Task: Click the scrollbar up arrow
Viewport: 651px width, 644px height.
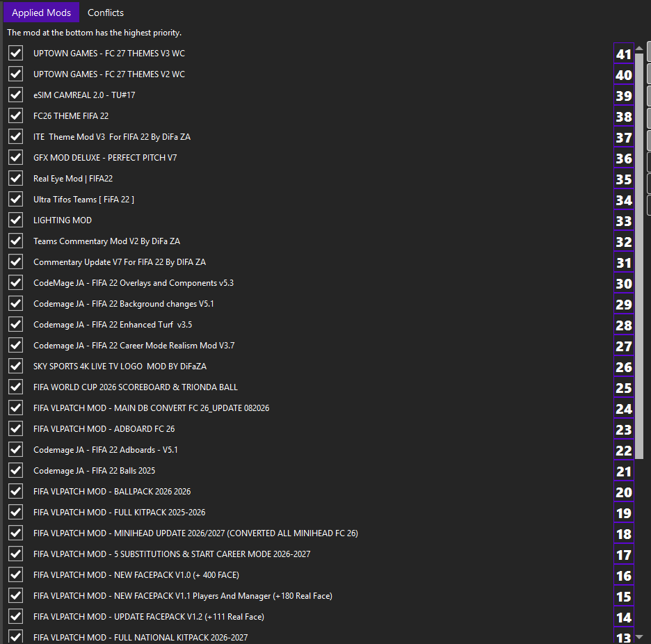Action: coord(639,49)
